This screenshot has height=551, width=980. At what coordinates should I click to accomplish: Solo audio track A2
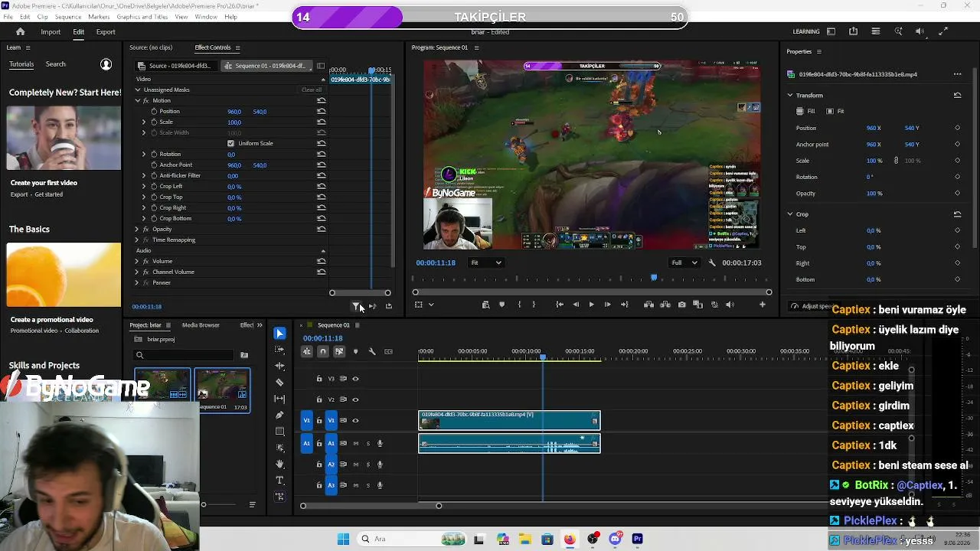367,465
